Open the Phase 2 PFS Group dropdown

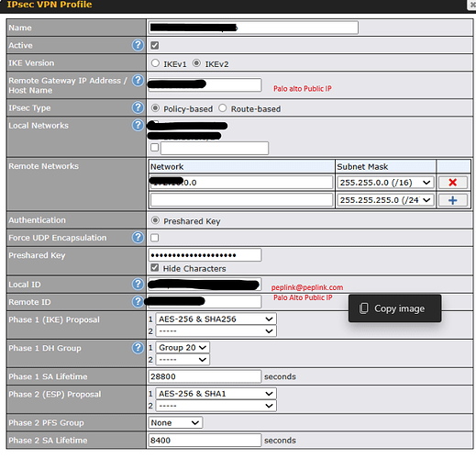tap(175, 422)
